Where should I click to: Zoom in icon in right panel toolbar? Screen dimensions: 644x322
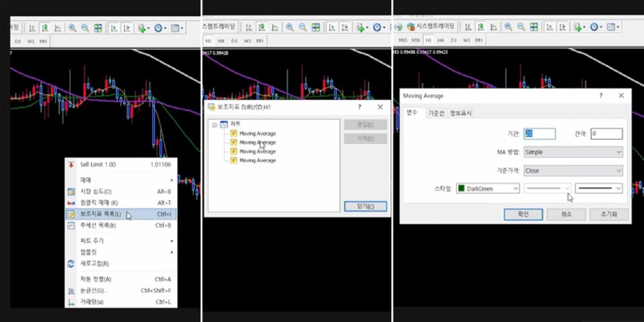[x=509, y=27]
